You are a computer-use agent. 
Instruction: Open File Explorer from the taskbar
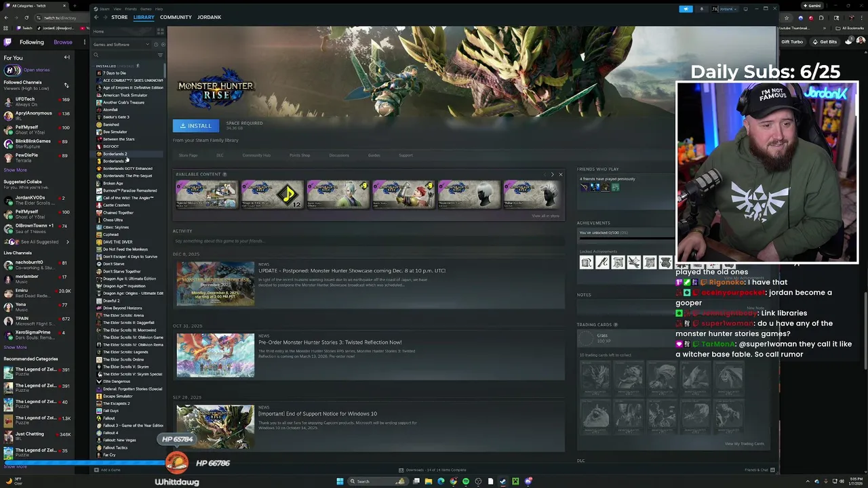pyautogui.click(x=428, y=481)
